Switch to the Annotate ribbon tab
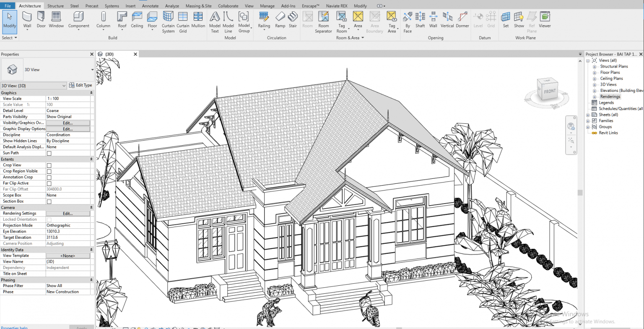Viewport: 644px width, 329px height. coord(150,5)
